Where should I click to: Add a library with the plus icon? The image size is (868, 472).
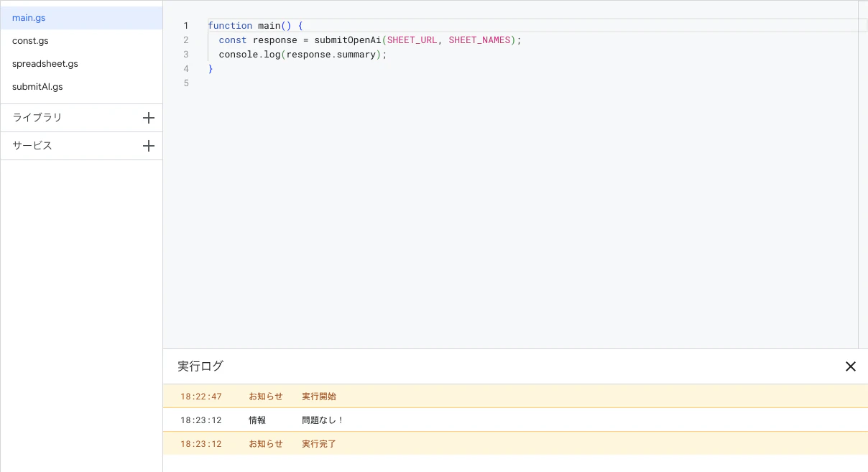click(x=149, y=118)
